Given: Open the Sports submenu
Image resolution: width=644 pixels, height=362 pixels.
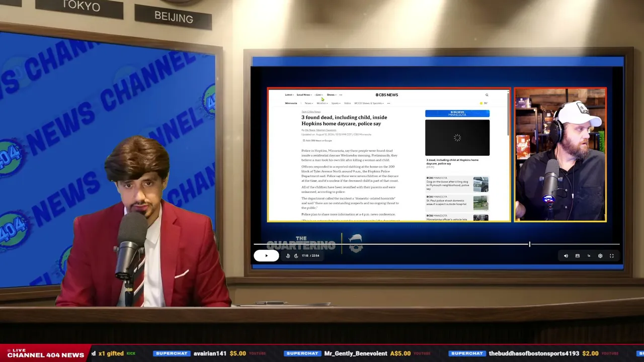Looking at the screenshot, I should [x=336, y=103].
